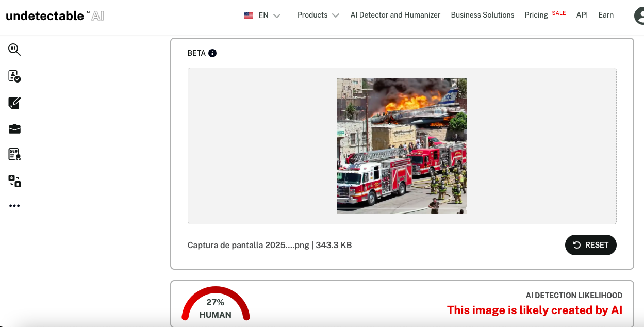Open the note writing pencil icon
The height and width of the screenshot is (327, 644).
tap(14, 103)
